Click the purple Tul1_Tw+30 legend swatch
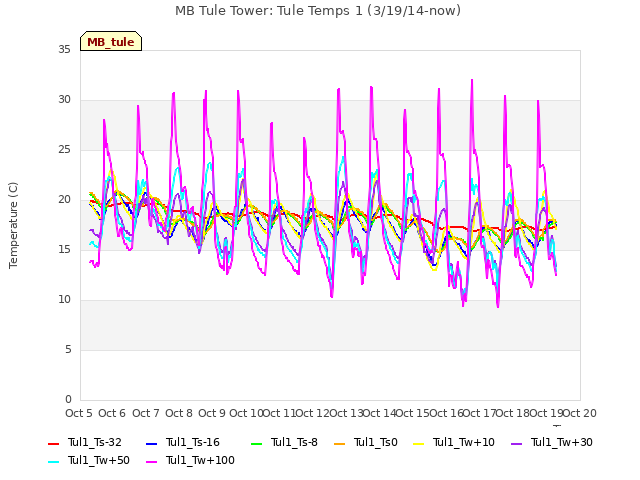 click(x=517, y=444)
